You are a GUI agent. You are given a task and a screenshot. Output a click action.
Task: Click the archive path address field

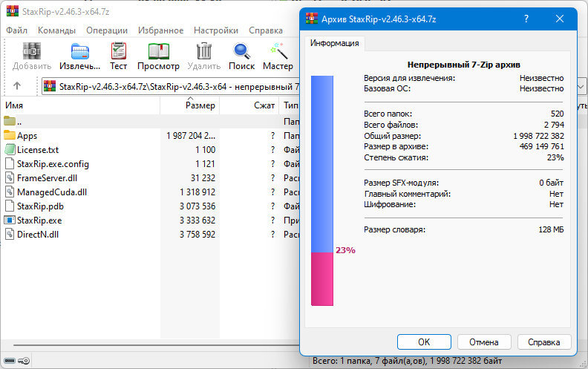[x=171, y=87]
